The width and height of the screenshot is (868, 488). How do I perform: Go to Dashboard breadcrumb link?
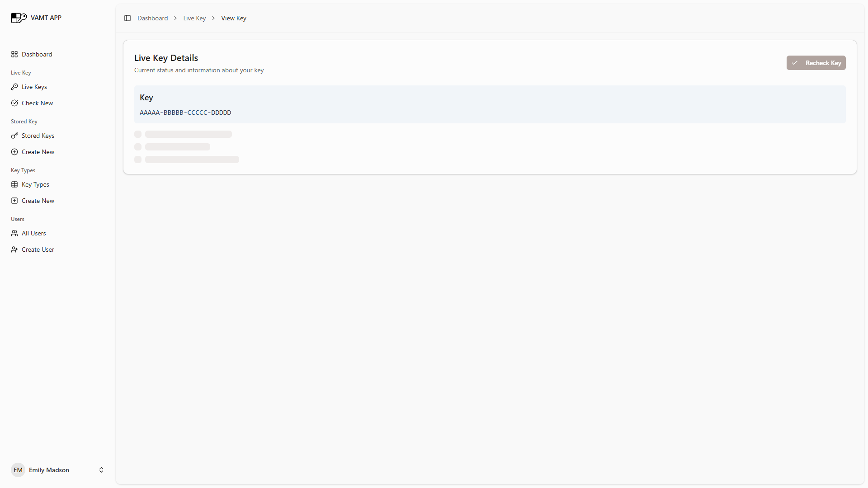152,18
